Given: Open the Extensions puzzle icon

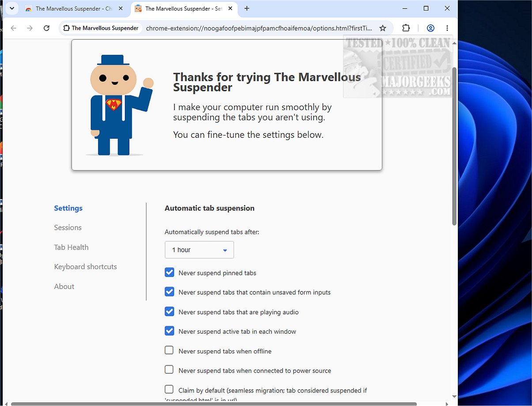Looking at the screenshot, I should [x=406, y=28].
